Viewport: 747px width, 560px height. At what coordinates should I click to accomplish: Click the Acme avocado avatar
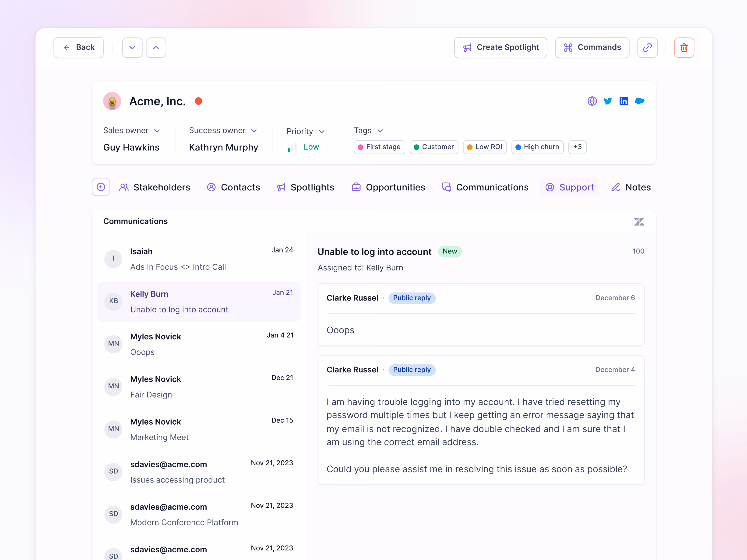(112, 101)
